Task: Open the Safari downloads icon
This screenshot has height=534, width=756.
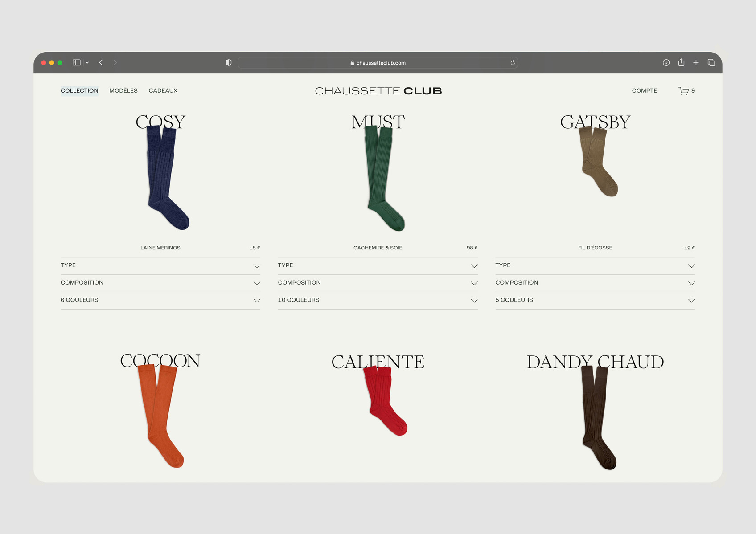Action: coord(666,63)
